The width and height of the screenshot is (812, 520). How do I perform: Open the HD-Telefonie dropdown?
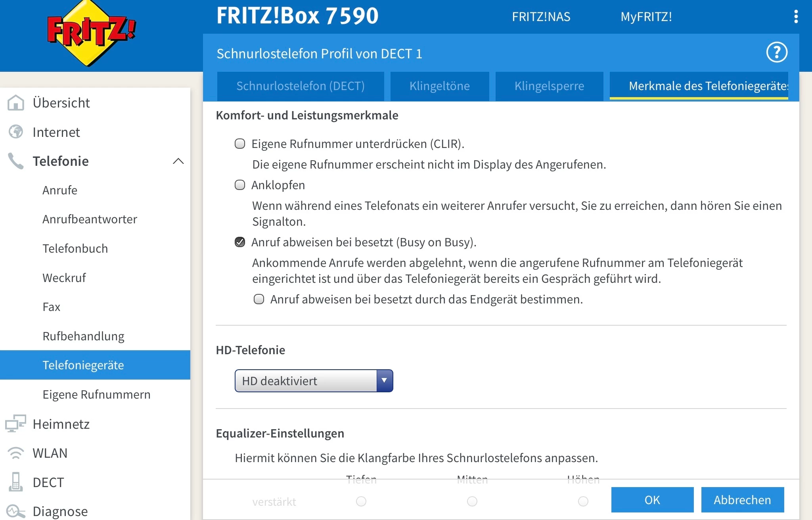pos(314,381)
